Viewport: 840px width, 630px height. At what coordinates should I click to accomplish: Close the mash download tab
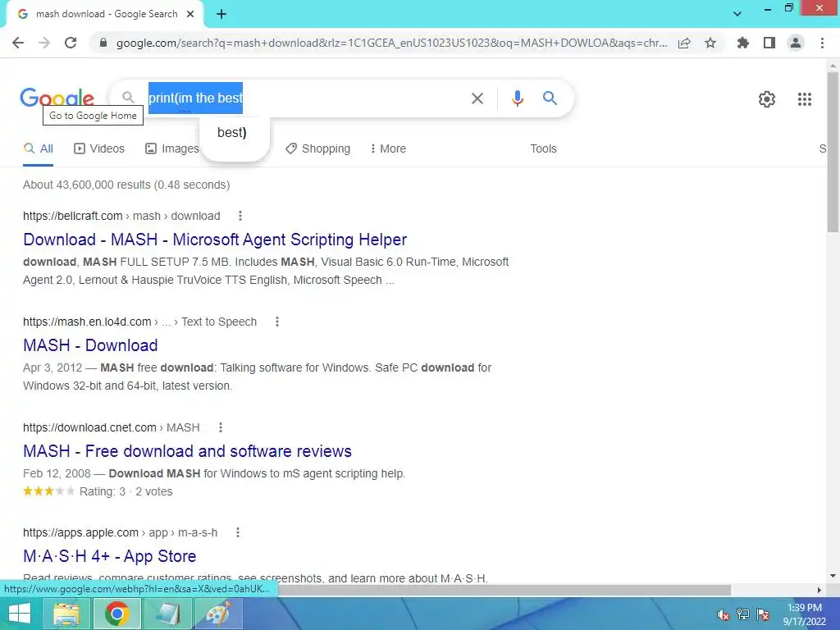click(190, 15)
